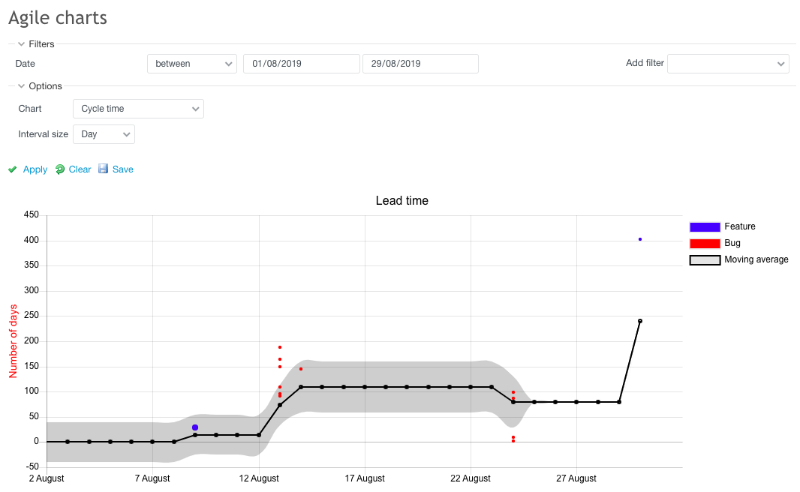Click the large blue Feature point near 9 August

click(x=195, y=427)
